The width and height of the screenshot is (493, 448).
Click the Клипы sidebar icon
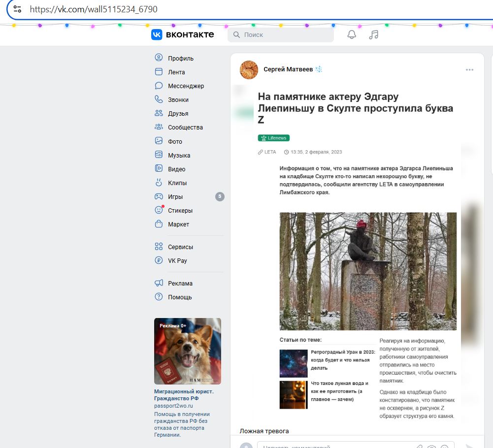159,182
